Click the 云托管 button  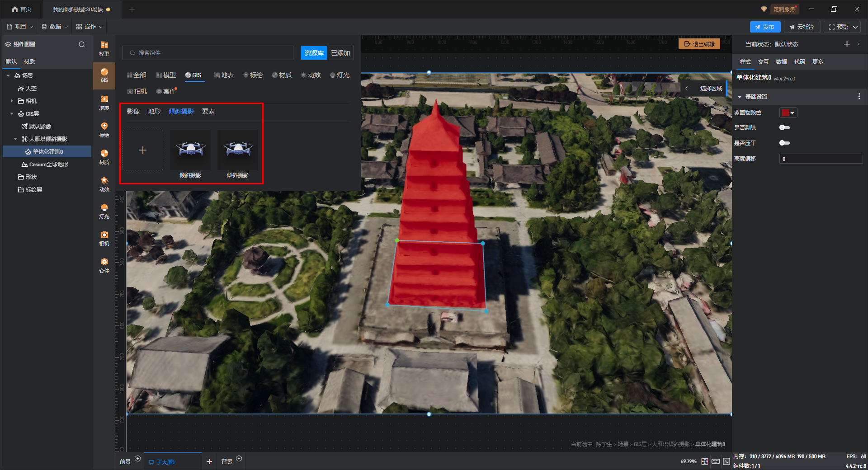click(x=802, y=27)
